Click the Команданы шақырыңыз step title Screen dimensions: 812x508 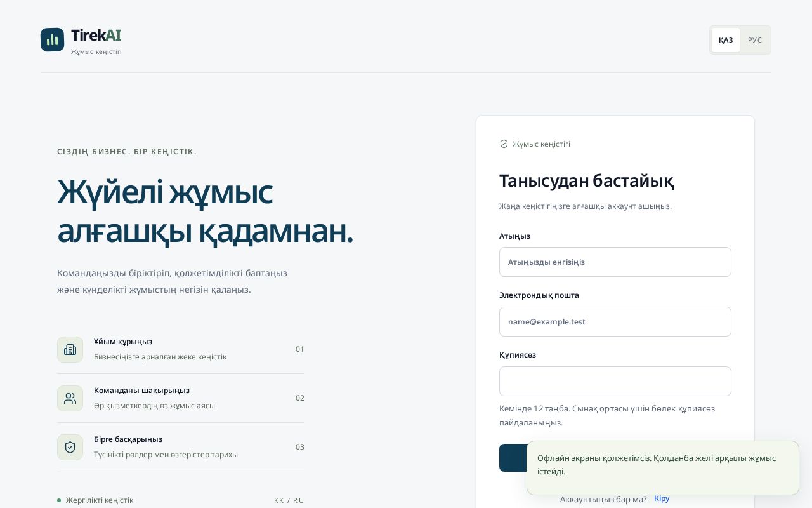click(x=141, y=391)
